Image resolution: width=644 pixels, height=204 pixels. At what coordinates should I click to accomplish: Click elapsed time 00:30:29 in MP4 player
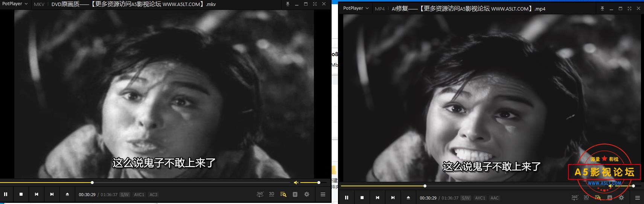click(x=428, y=198)
